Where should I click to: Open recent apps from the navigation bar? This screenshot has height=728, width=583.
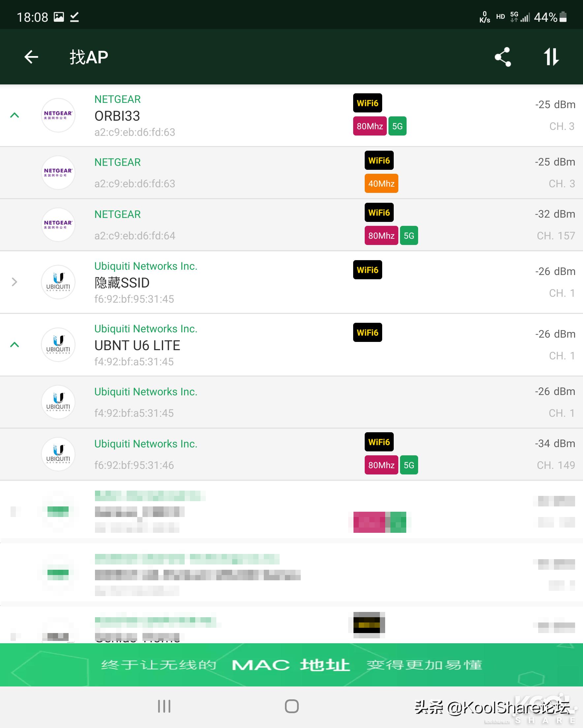click(x=164, y=706)
